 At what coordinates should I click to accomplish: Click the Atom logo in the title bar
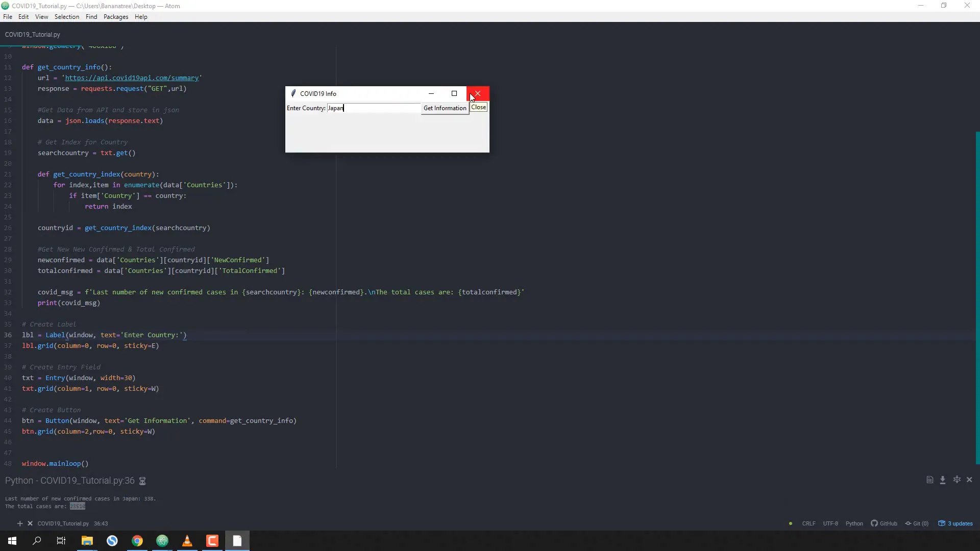pyautogui.click(x=5, y=6)
